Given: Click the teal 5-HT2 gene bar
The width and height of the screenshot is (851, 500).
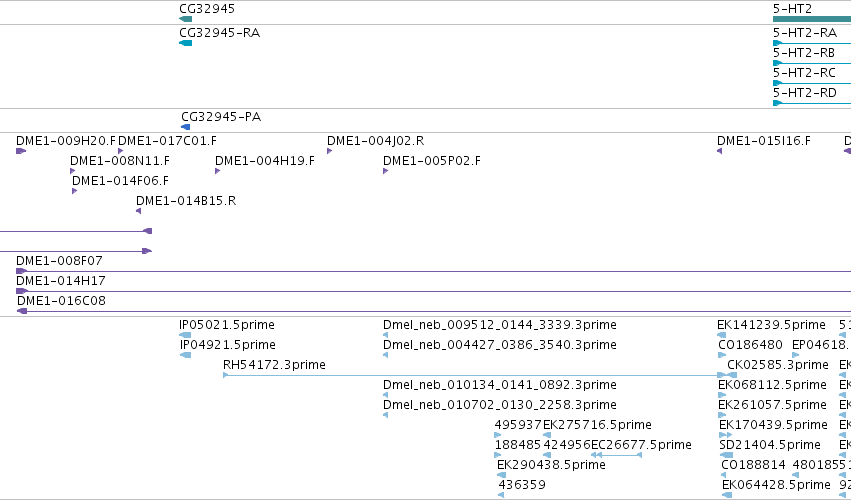Looking at the screenshot, I should point(812,19).
